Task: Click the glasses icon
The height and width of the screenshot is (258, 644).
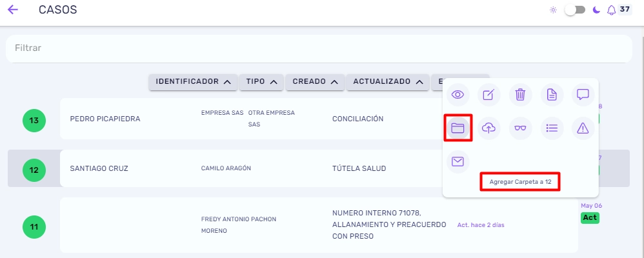Action: [520, 128]
